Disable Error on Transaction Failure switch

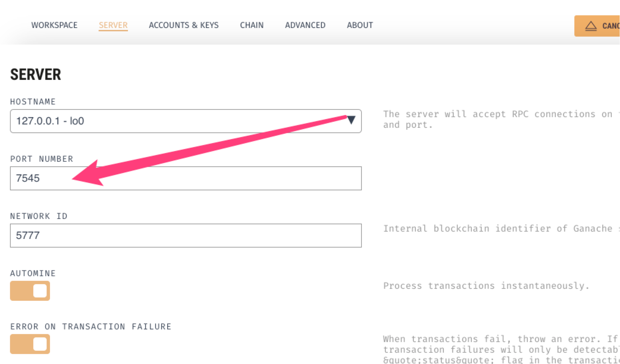[30, 344]
